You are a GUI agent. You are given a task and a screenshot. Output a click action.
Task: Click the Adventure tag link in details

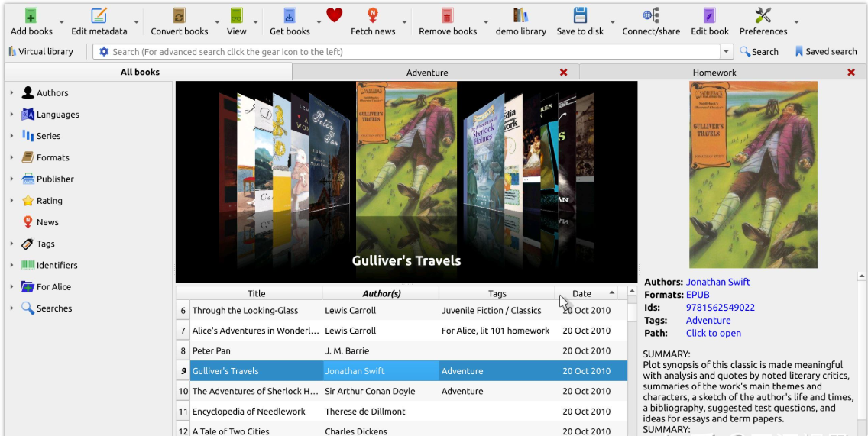pyautogui.click(x=708, y=320)
